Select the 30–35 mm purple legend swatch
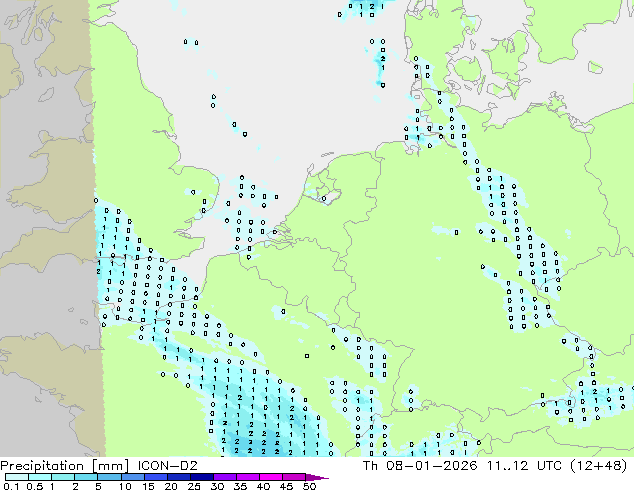634x490 pixels. coord(224,477)
